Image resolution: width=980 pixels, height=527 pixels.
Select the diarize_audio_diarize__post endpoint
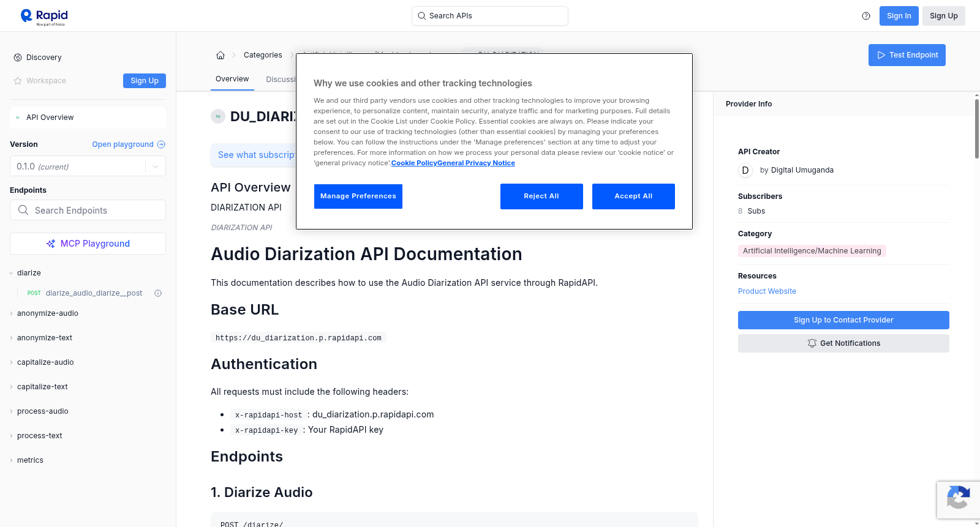94,293
